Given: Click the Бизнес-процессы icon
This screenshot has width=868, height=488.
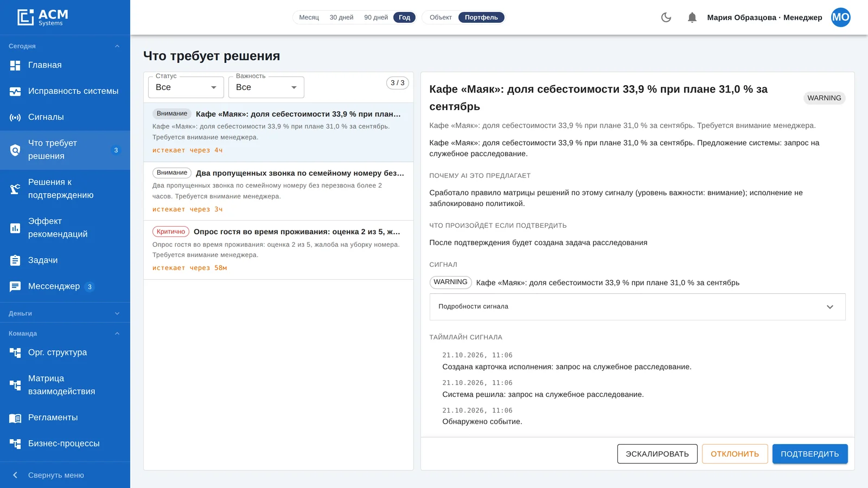Looking at the screenshot, I should [15, 444].
